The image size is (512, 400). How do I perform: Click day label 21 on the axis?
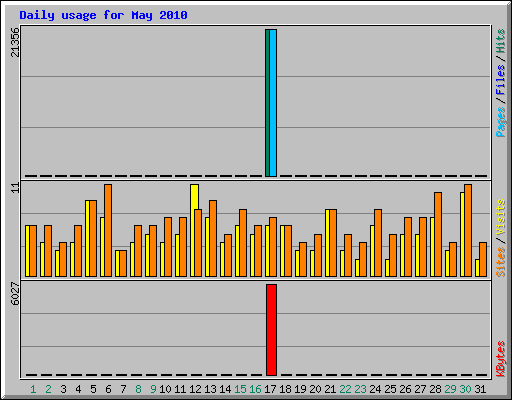[330, 389]
